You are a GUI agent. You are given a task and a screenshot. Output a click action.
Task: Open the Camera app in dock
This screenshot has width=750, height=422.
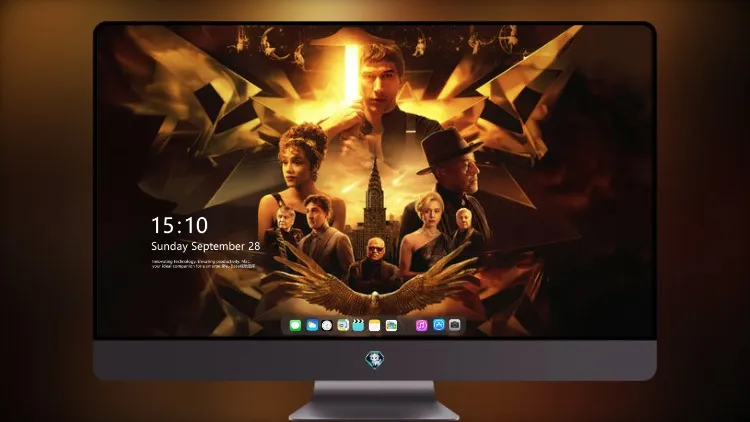click(455, 325)
